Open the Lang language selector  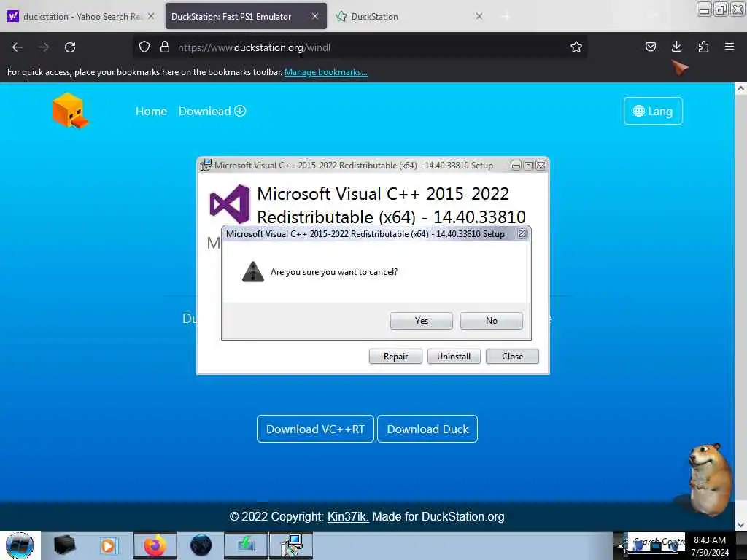tap(653, 111)
